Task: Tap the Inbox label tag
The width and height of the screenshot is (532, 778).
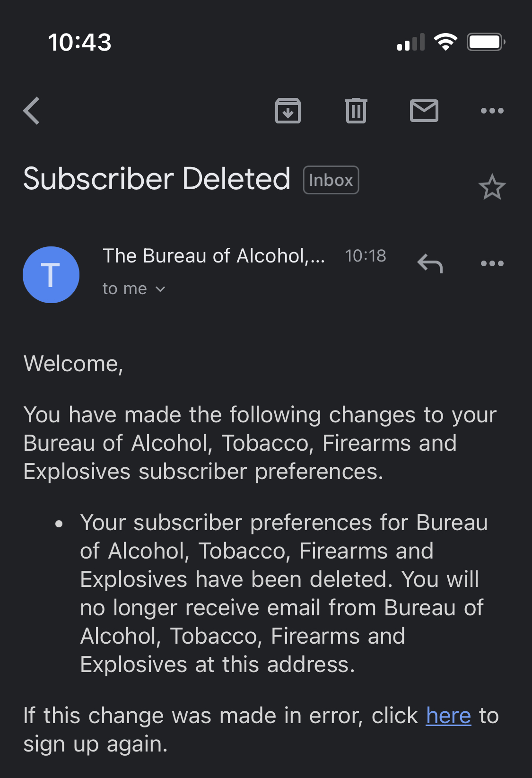Action: [331, 180]
